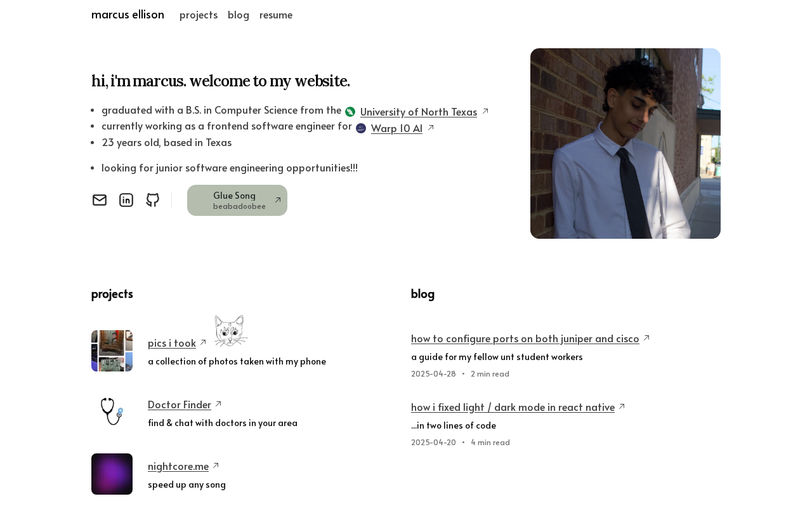812x508 pixels.
Task: Click the Warp 10 AI logo icon
Action: 361,128
